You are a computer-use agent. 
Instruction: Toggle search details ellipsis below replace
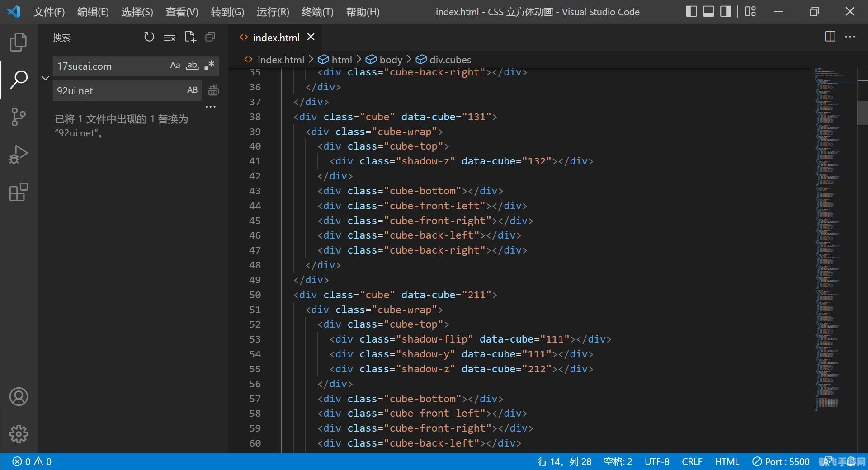[211, 107]
